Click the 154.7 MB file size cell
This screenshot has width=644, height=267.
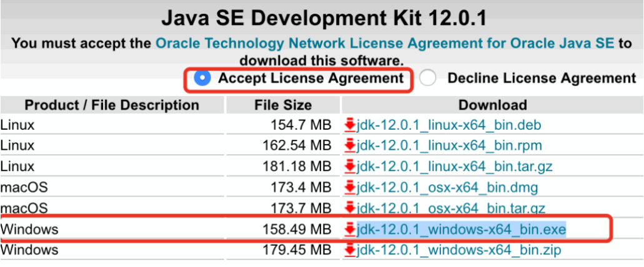pos(282,125)
